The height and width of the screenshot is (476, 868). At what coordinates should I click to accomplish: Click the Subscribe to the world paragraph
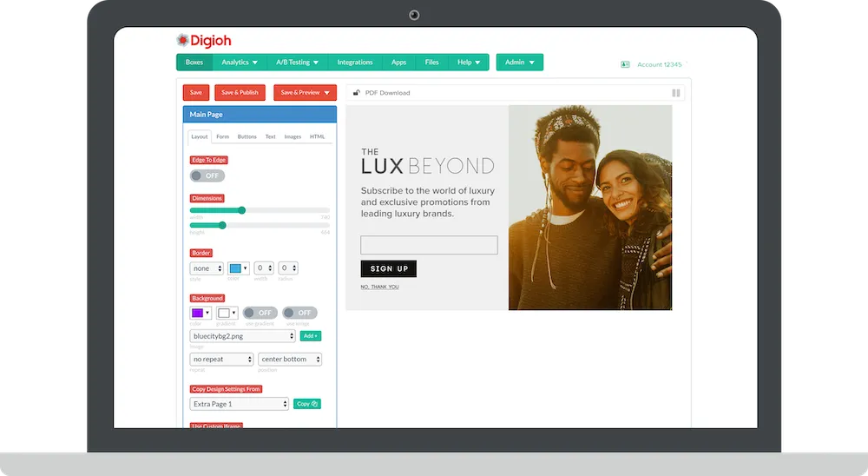pos(428,202)
